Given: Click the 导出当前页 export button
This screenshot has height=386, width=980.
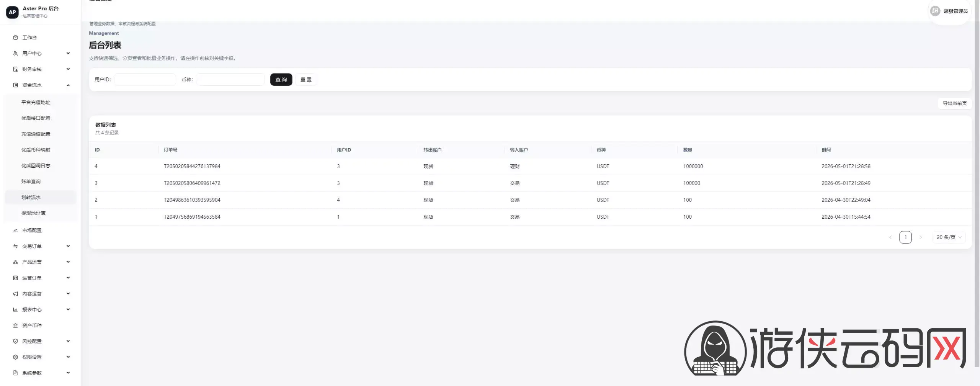Looking at the screenshot, I should click(x=954, y=103).
